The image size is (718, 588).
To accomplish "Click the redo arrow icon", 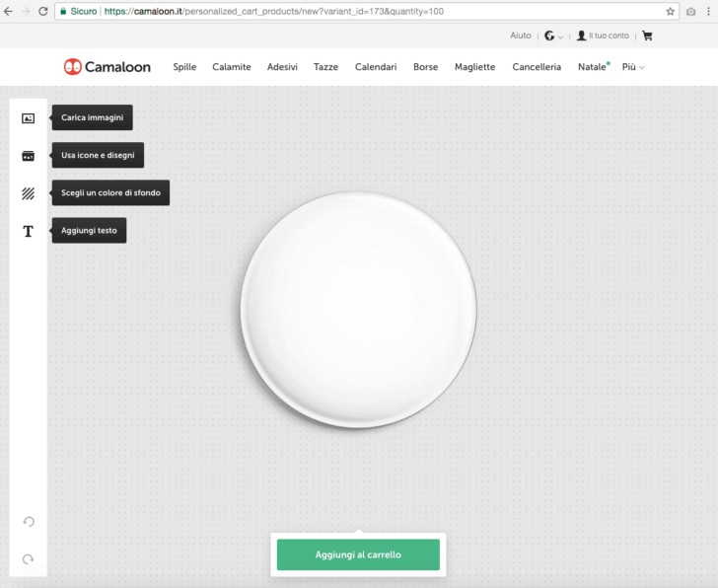I will click(29, 559).
